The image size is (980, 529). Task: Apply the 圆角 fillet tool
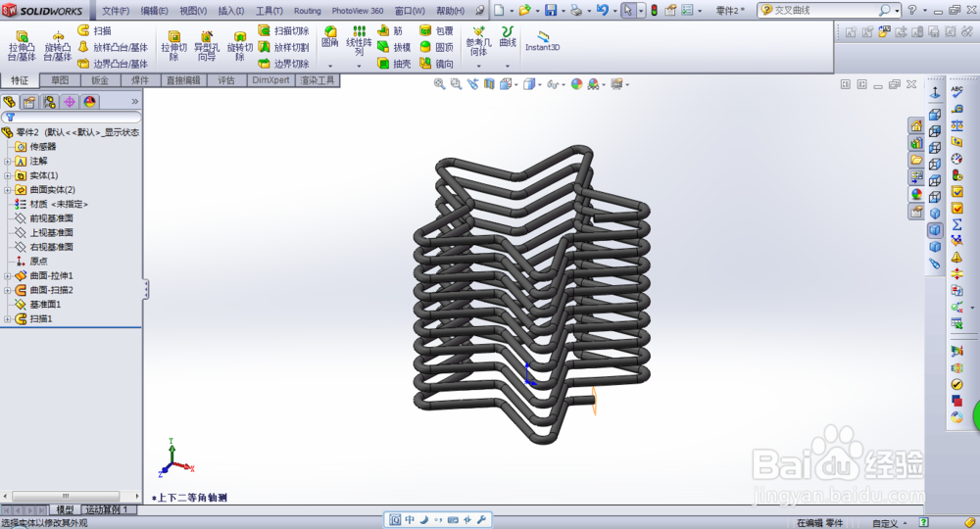[x=330, y=37]
